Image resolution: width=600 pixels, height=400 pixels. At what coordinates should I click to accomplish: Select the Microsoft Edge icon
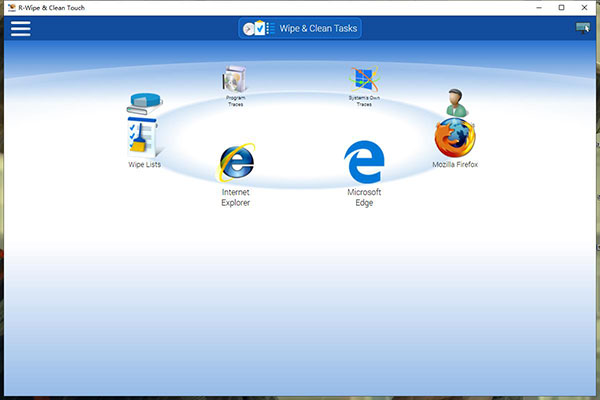(364, 162)
